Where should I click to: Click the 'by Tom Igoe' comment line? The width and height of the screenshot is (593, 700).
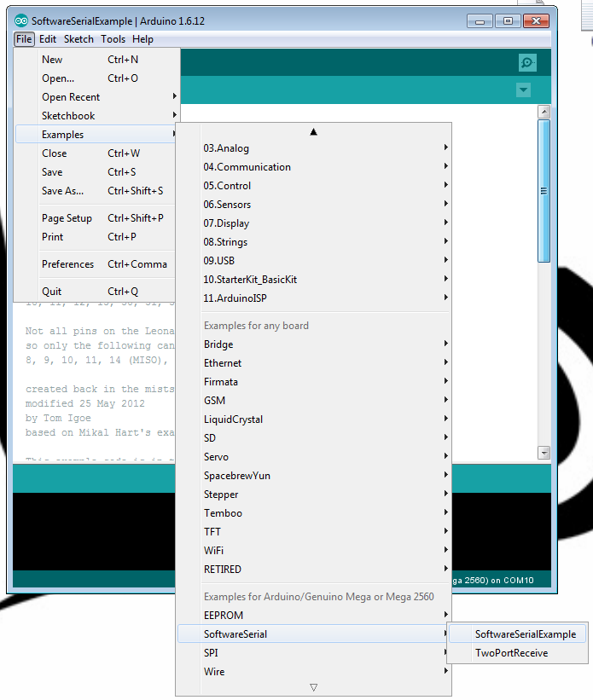point(58,419)
